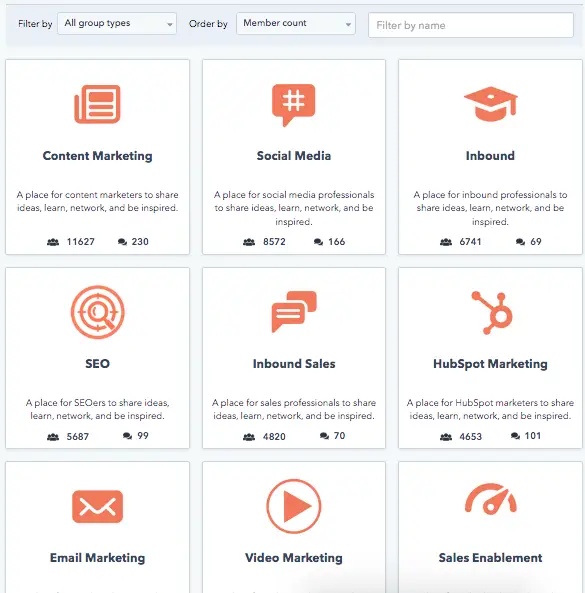Click the SEO group description text
This screenshot has height=593, width=585.
pyautogui.click(x=98, y=409)
